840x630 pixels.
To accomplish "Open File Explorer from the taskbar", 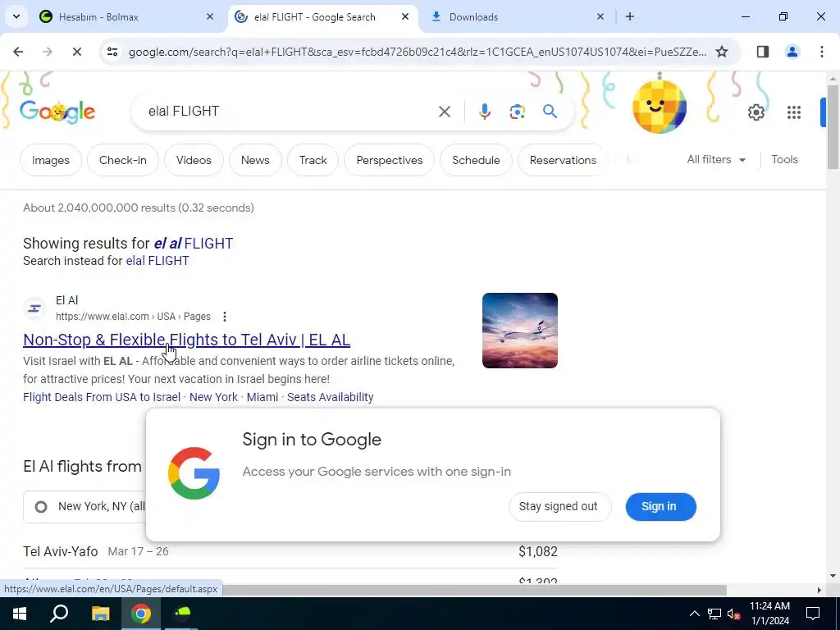I will pos(100,614).
